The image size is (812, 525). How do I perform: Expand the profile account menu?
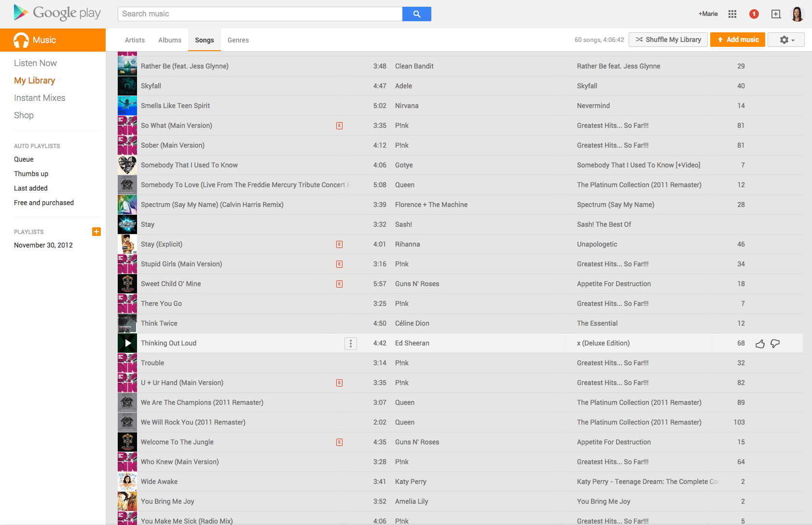pos(797,14)
